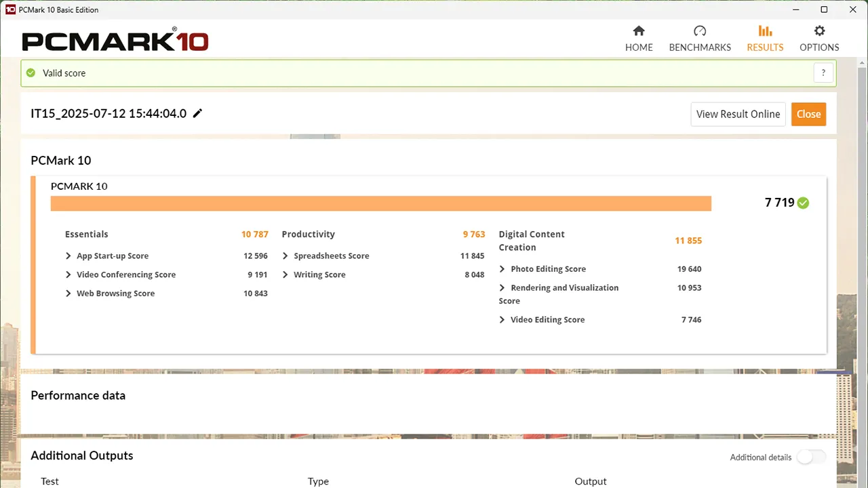Expand App Start-up Score row
Image resolution: width=868 pixels, height=488 pixels.
coord(68,256)
